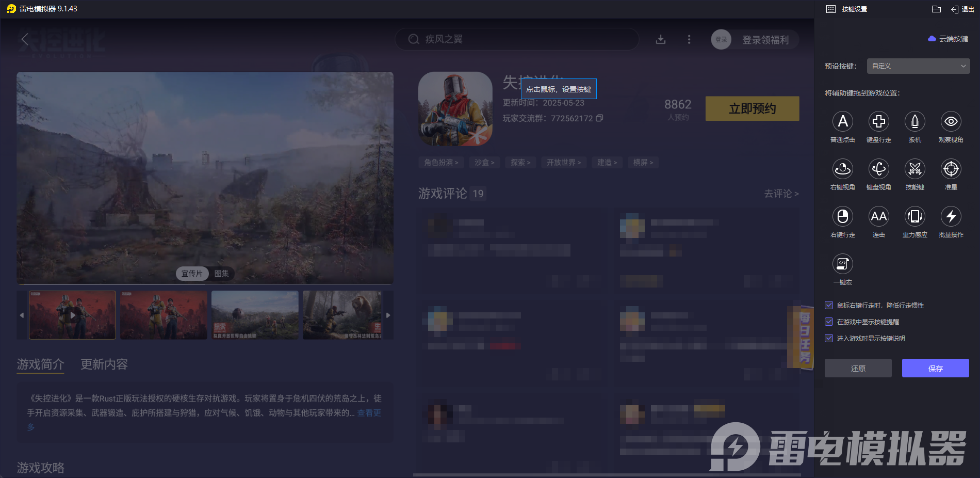The image size is (980, 478).
Task: Select the 准星 crosshair icon
Action: 951,169
